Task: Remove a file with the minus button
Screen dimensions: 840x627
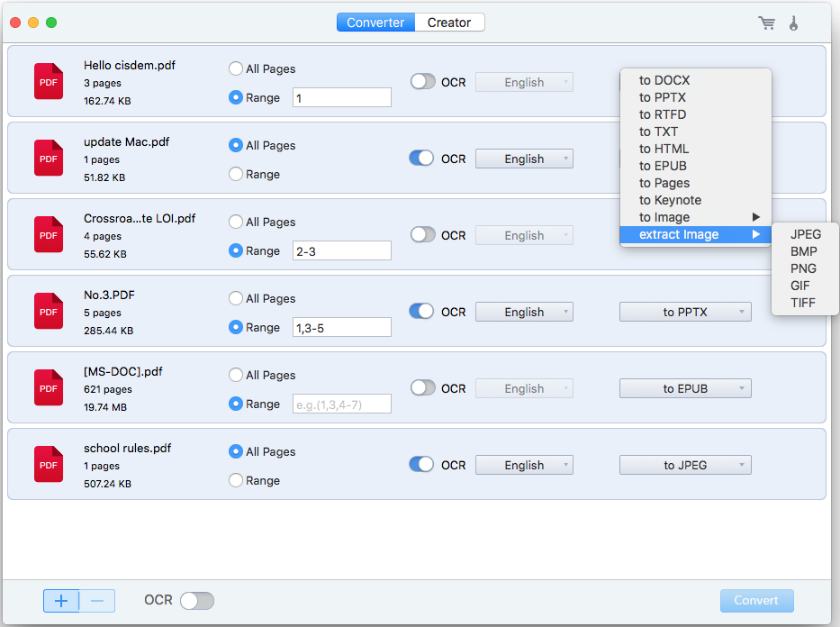Action: coord(97,600)
